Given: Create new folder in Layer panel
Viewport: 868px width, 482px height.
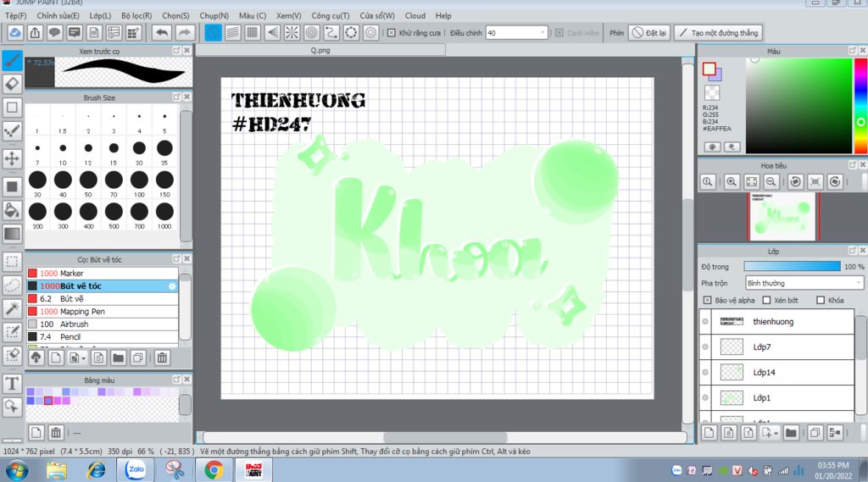Looking at the screenshot, I should (x=791, y=433).
